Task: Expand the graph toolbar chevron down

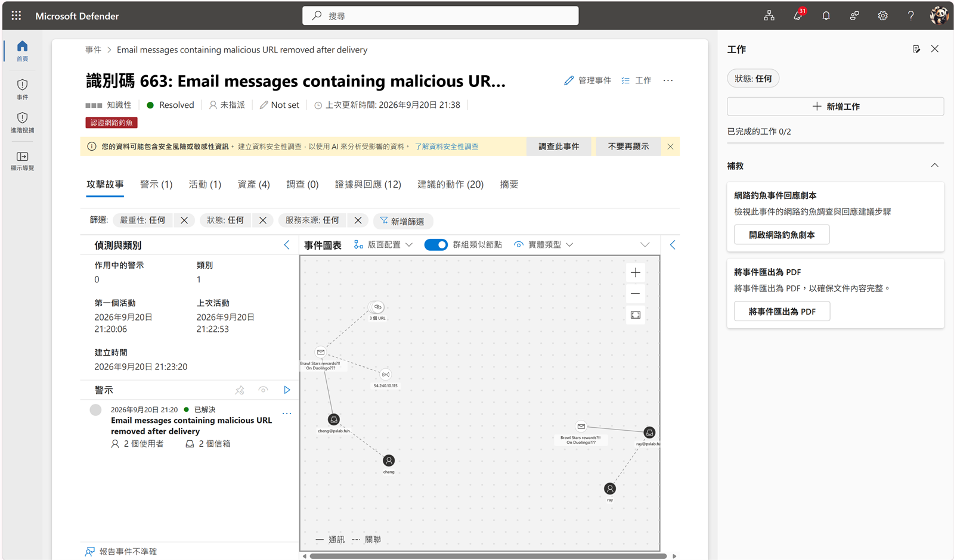Action: coord(645,245)
